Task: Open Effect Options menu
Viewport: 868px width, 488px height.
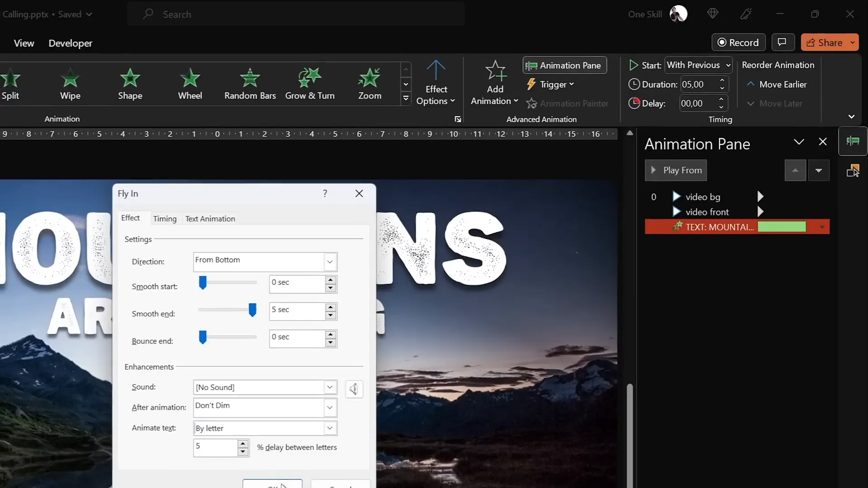Action: (x=436, y=84)
